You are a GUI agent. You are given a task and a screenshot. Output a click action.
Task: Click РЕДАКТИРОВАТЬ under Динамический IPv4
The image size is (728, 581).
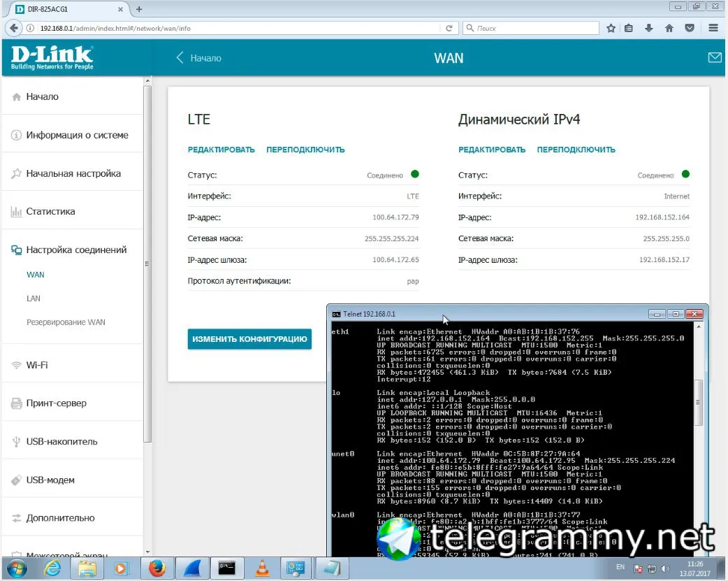pos(492,150)
